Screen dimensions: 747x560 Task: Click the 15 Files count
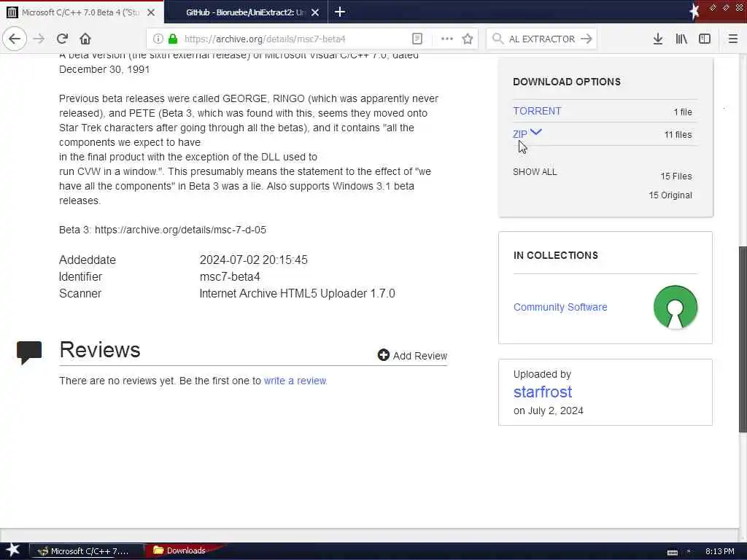coord(676,176)
